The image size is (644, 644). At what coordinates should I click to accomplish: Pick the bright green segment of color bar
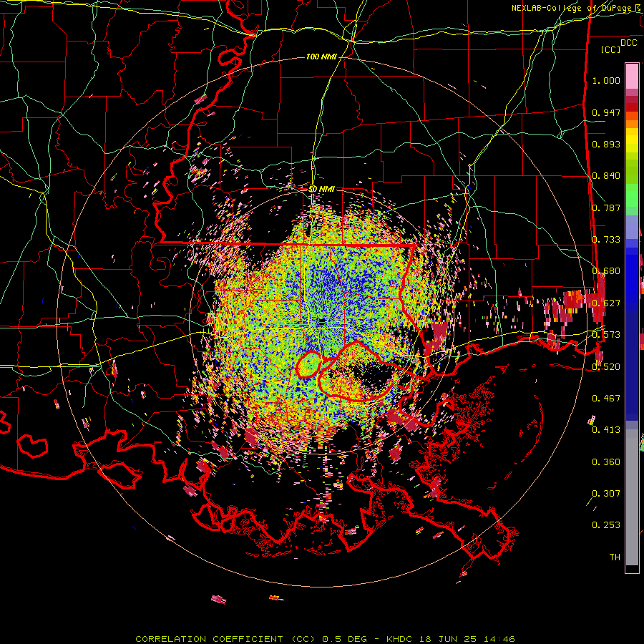tap(632, 195)
